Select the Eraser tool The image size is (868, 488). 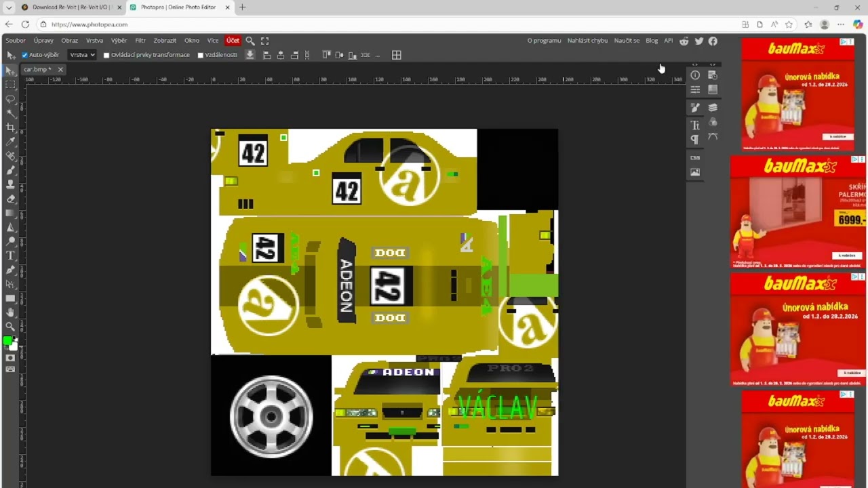(10, 199)
